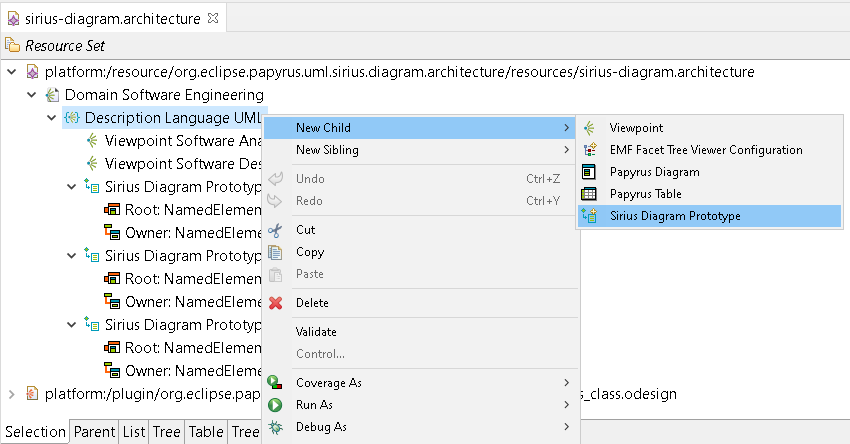The image size is (850, 444).
Task: Choose Delete from the context menu
Action: point(421,303)
